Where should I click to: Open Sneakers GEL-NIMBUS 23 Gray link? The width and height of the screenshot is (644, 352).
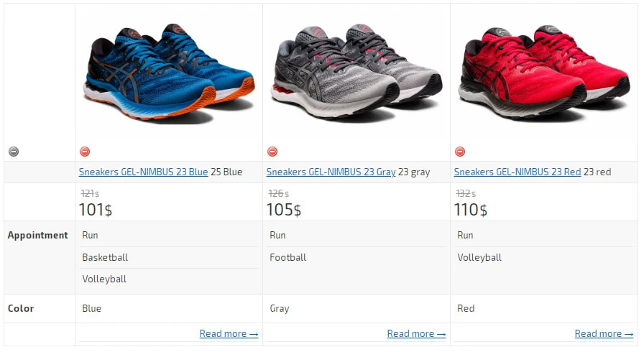coord(331,172)
